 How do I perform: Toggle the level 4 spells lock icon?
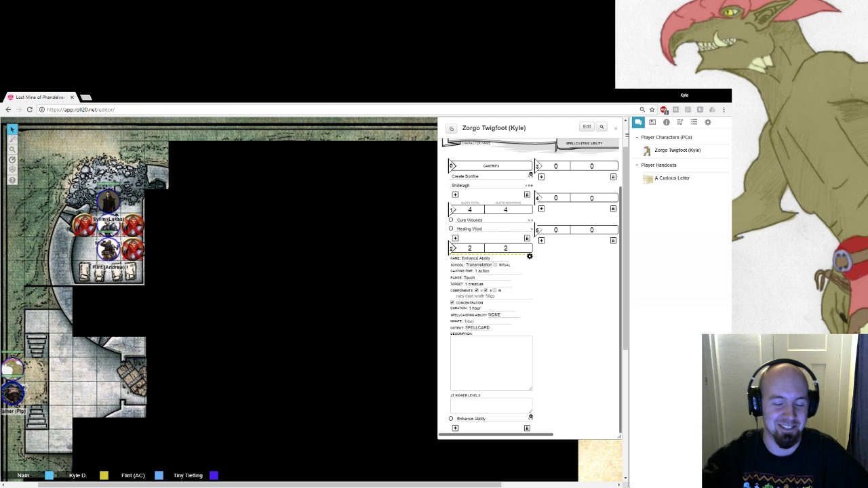coord(613,209)
